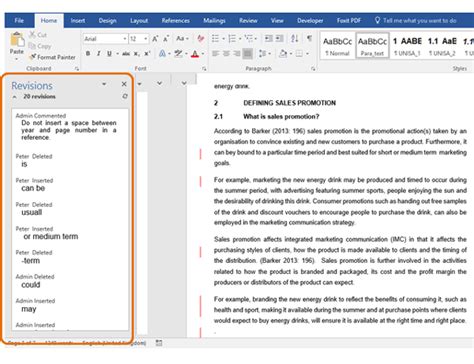Align text left
Image resolution: width=474 pixels, height=364 pixels.
[216, 53]
